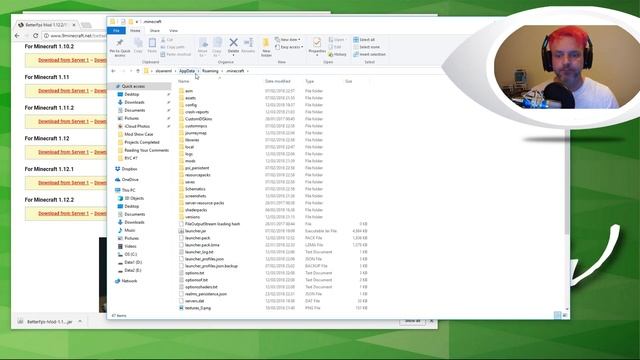
Task: Sort by Date modified column header
Action: [278, 81]
